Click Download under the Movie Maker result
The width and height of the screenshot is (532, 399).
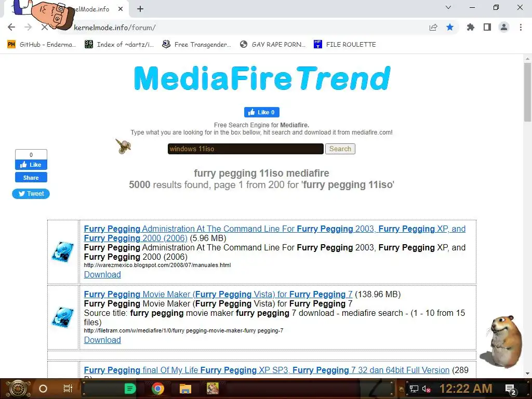tap(102, 340)
